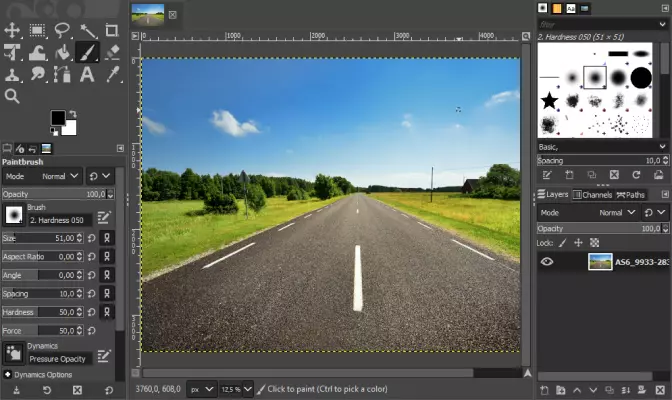672x400 pixels.
Task: Open the brush filter history dropdown arrow
Action: 662,24
